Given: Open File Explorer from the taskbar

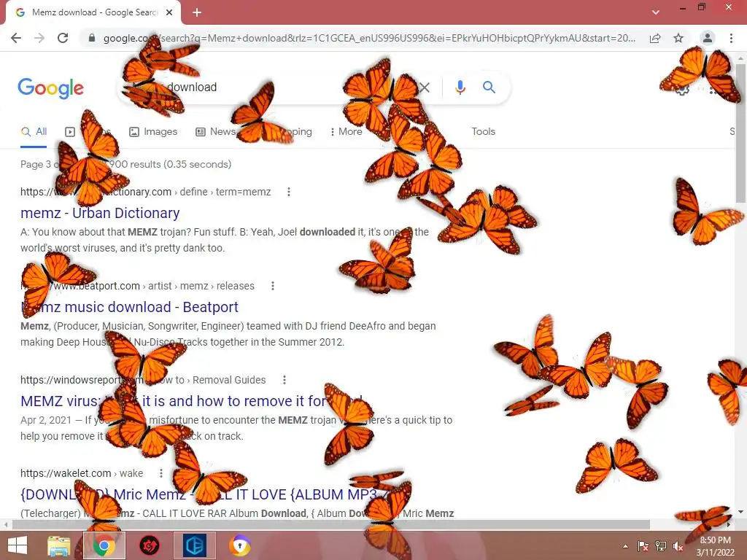Looking at the screenshot, I should (59, 545).
